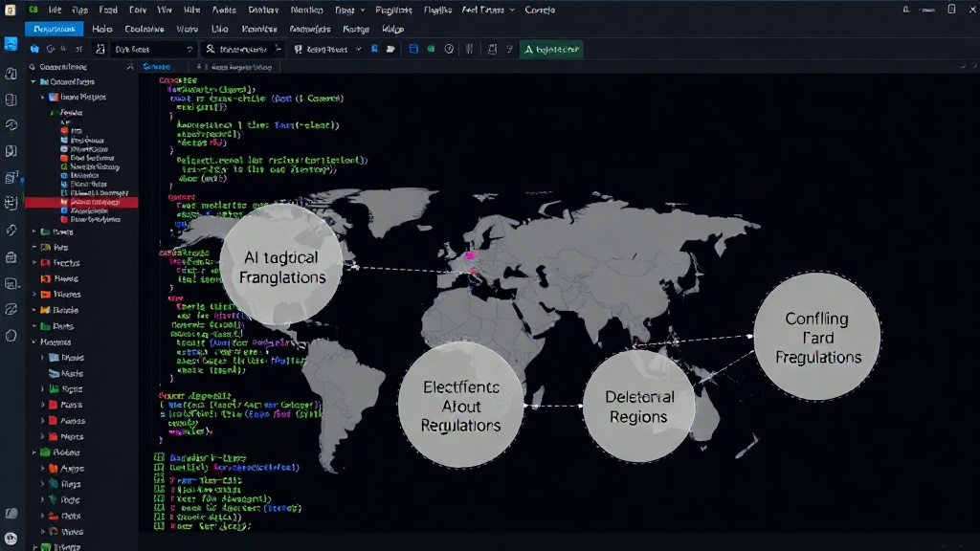Click the magenta marker on Europe

470,255
